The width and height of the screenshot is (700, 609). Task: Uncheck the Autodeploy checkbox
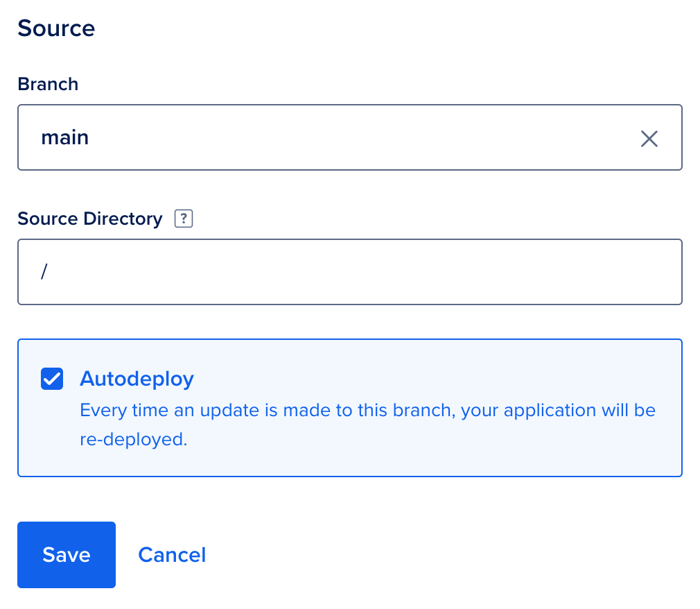(52, 379)
